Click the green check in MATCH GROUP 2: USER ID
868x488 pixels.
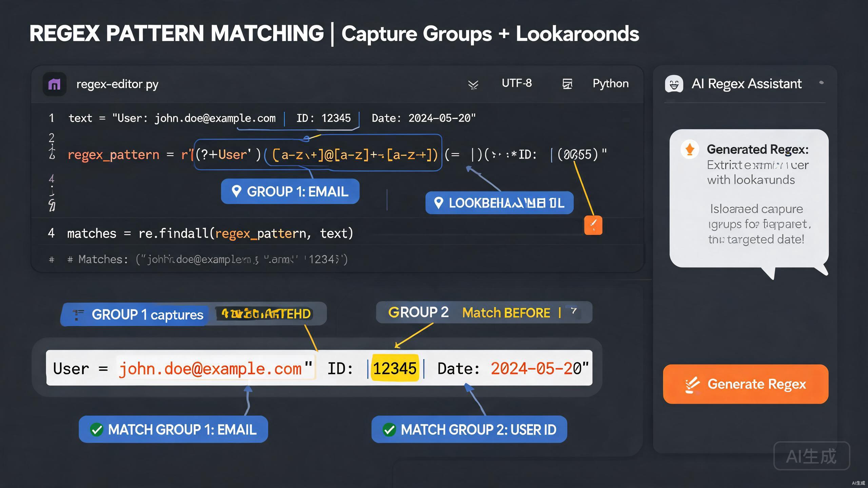pyautogui.click(x=389, y=430)
